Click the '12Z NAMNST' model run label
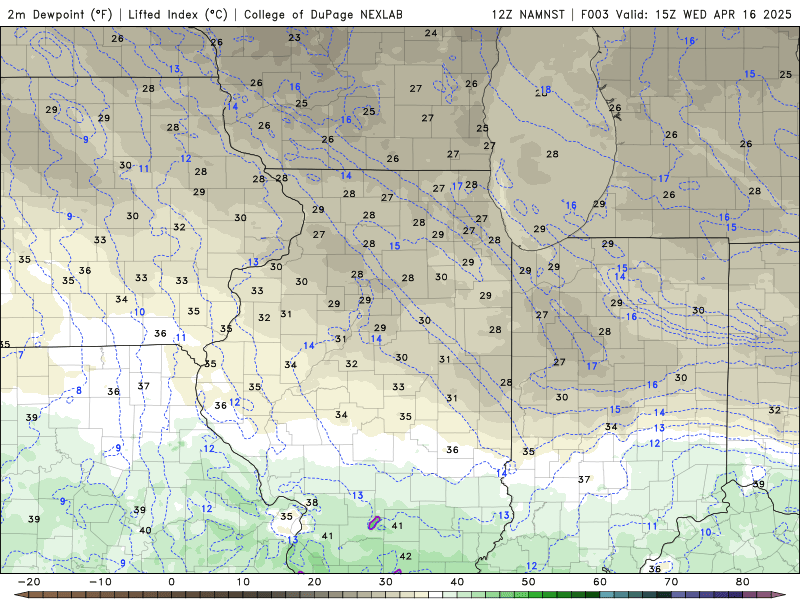Image resolution: width=800 pixels, height=600 pixels. (528, 14)
